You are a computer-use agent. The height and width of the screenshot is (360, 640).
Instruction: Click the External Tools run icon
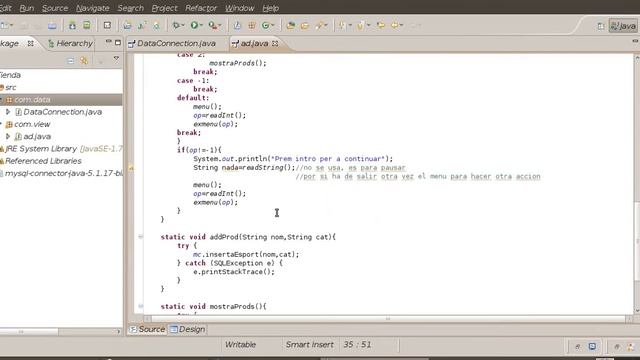pos(213,25)
